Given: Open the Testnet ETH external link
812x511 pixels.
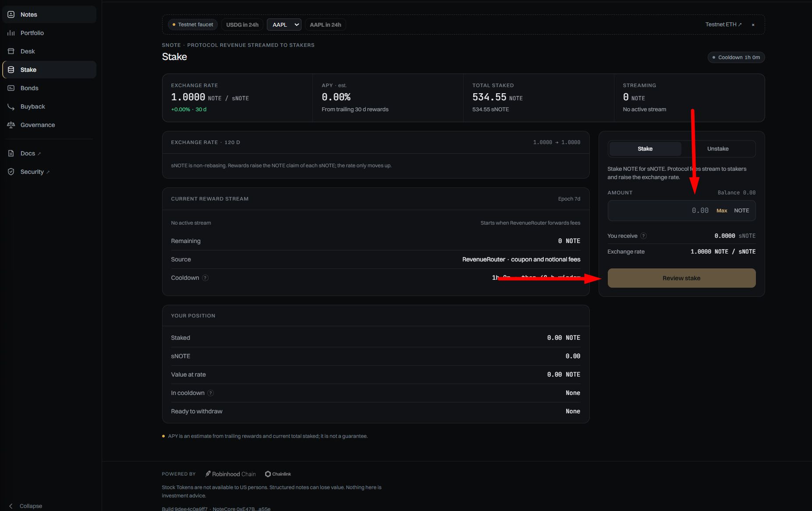Looking at the screenshot, I should point(723,25).
